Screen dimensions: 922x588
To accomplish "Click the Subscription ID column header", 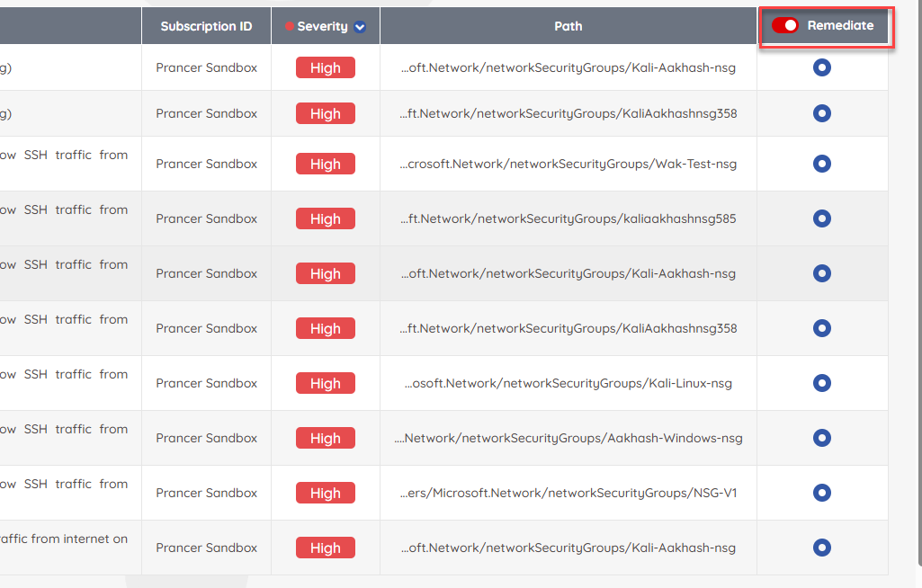I will 206,26.
